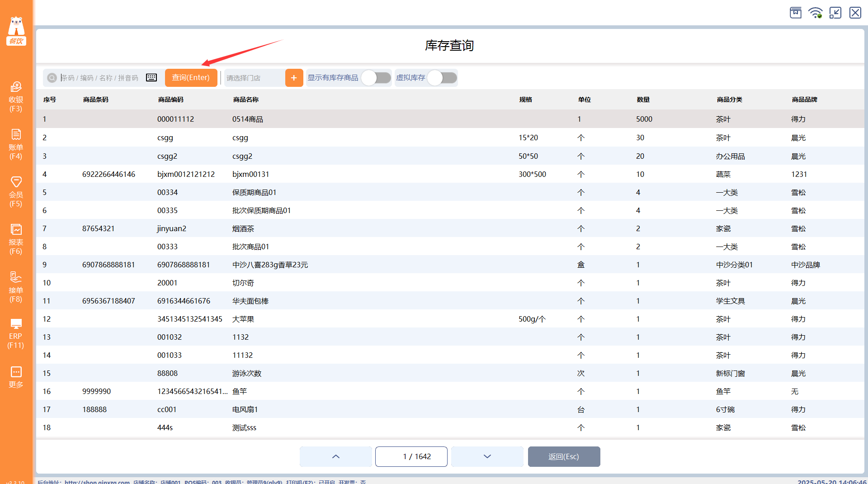Select the product named 11132
Viewport: 868px width, 484px height.
click(x=242, y=355)
